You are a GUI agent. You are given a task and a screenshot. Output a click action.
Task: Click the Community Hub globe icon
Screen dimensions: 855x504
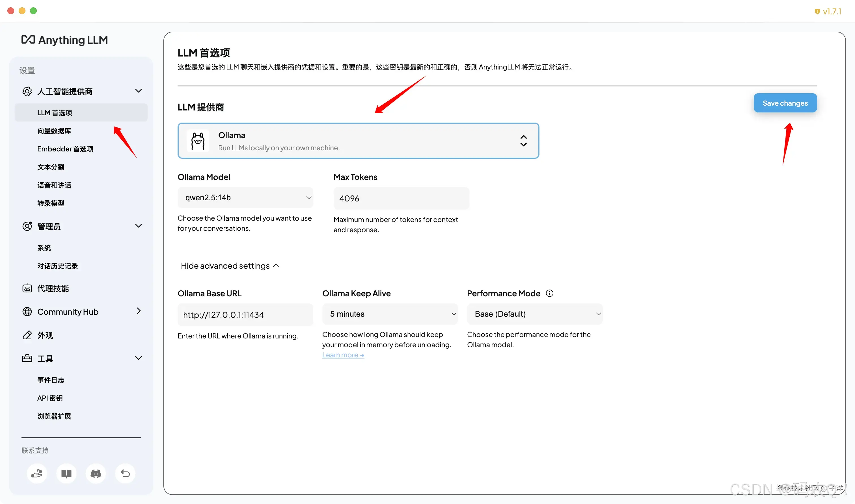pos(27,311)
